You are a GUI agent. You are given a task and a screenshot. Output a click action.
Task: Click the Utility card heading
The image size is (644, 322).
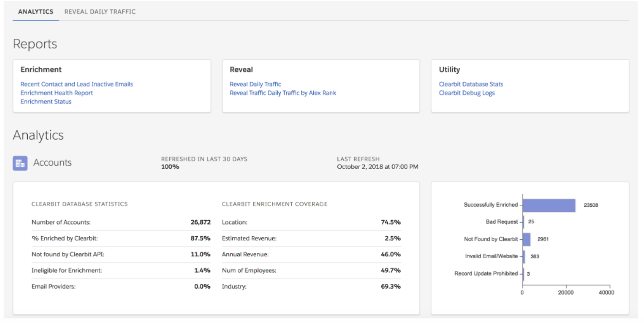click(x=449, y=70)
